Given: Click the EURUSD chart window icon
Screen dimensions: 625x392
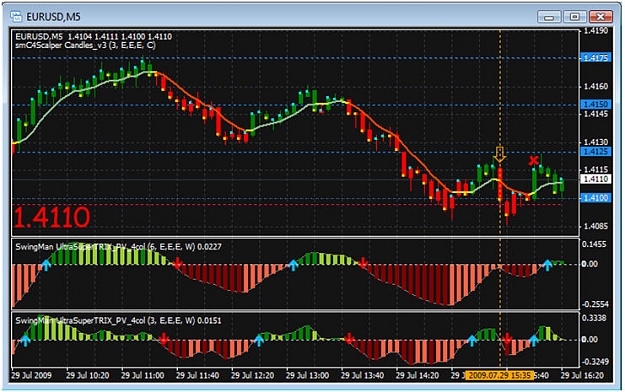Looking at the screenshot, I should click(16, 17).
